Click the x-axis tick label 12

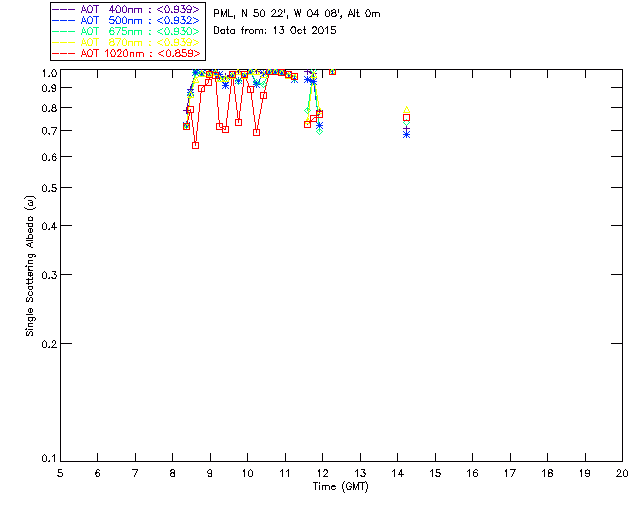[322, 474]
